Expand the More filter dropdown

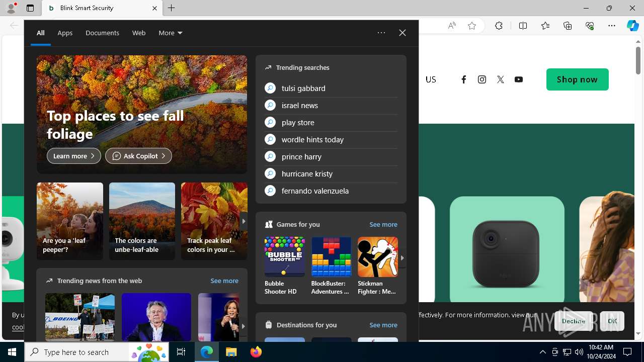coord(171,33)
